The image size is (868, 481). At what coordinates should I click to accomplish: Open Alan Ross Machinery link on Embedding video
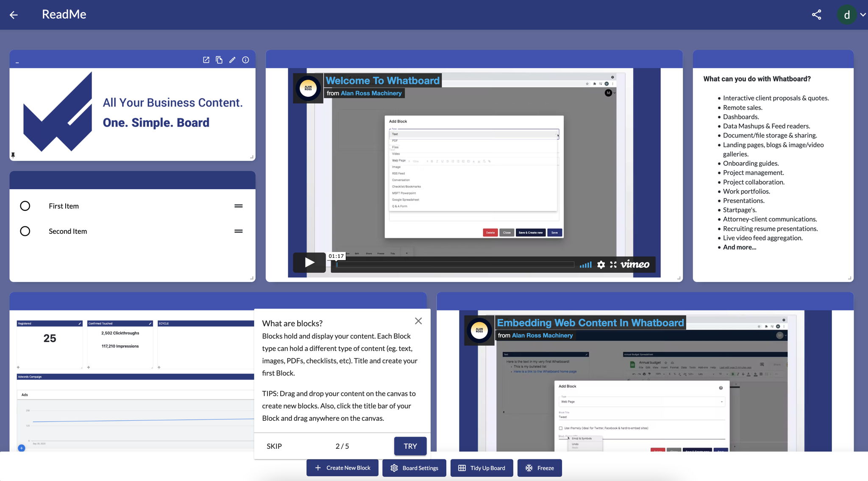[x=542, y=336]
